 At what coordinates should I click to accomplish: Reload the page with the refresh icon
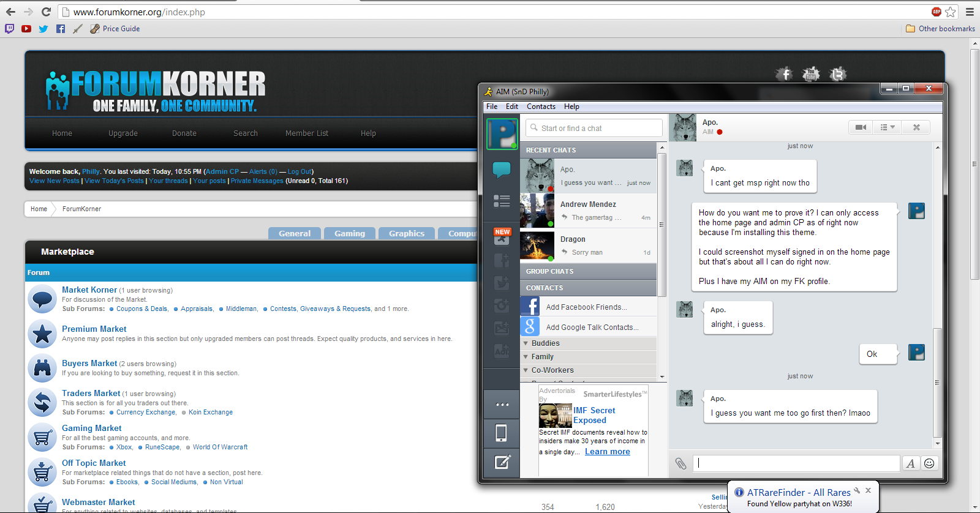[46, 12]
